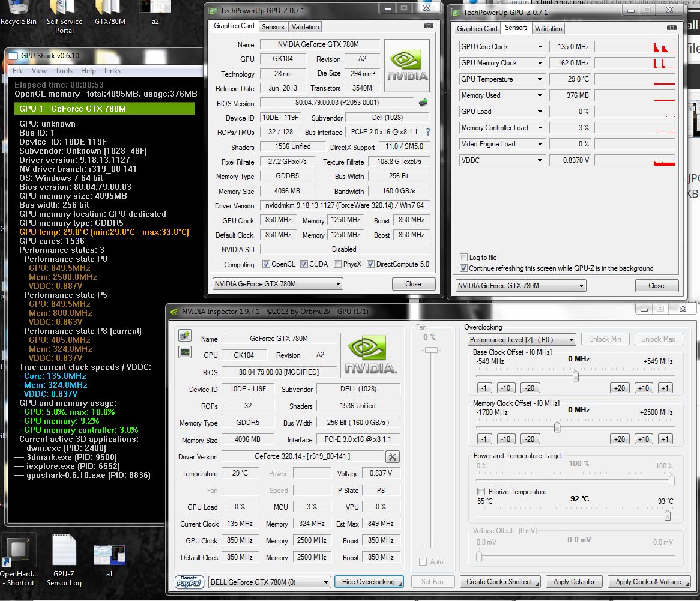Open the GPU selector dropdown in the GPU-Z Sensors window

520,286
